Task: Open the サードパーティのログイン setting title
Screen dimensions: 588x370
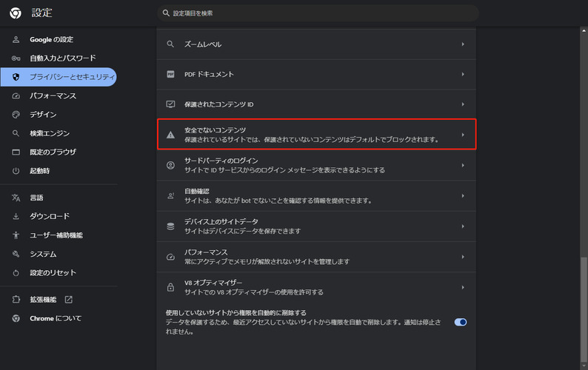Action: click(x=221, y=161)
